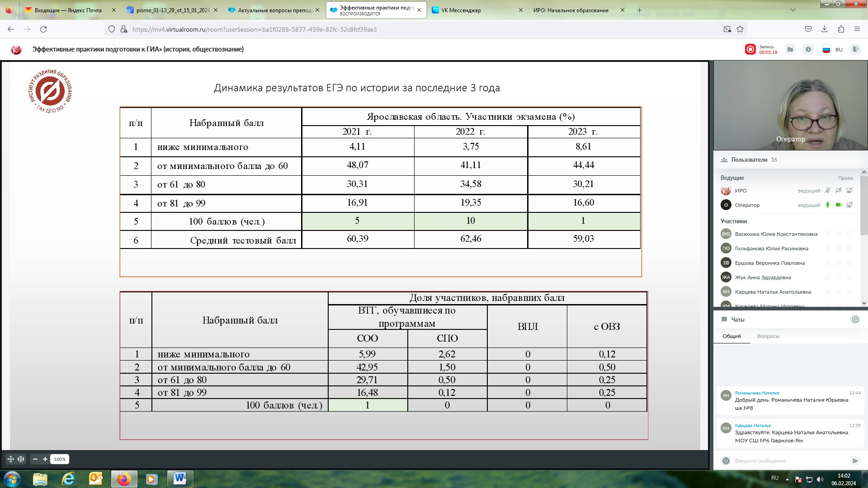Click the Оператор video thumbnail
This screenshot has width=868, height=488.
pyautogui.click(x=790, y=105)
